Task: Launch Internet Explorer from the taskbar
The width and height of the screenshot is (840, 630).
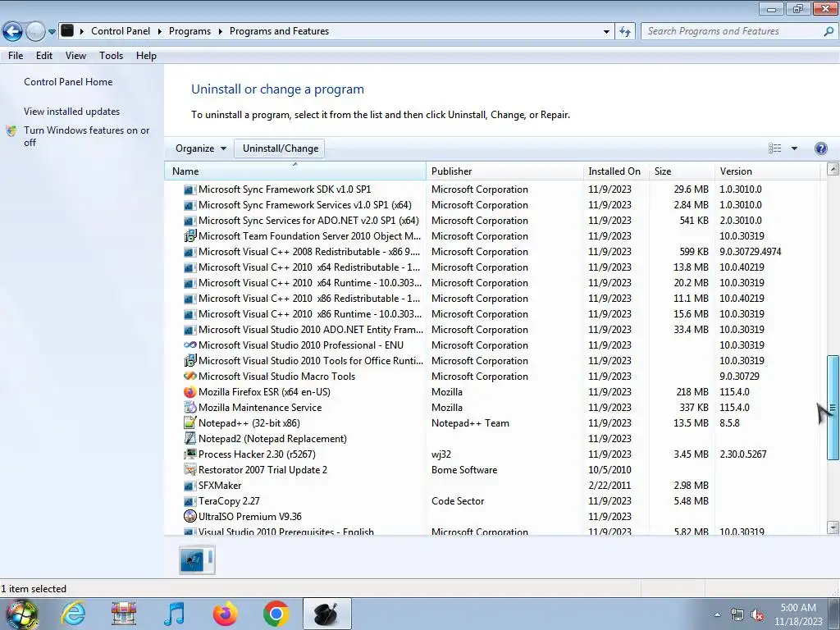Action: click(x=73, y=614)
